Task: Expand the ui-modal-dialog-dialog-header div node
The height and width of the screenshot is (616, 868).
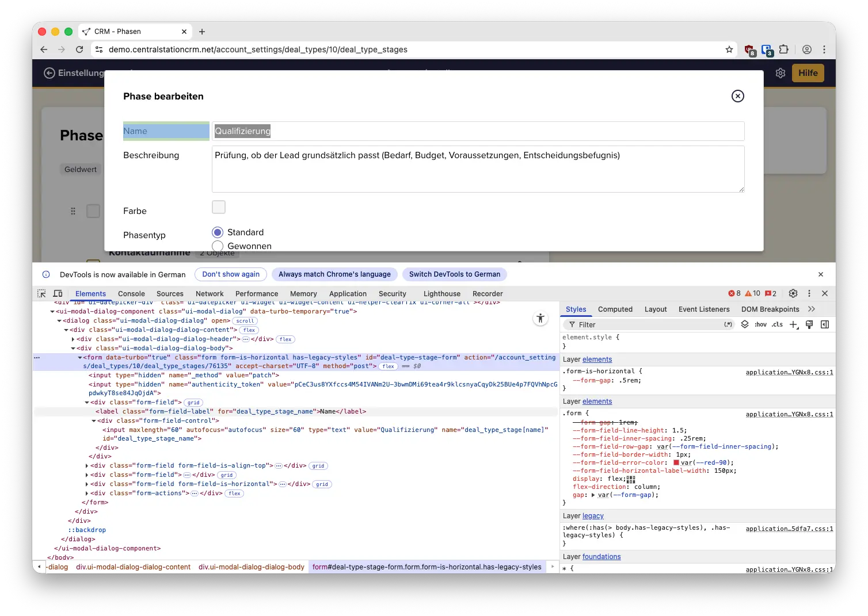Action: pos(73,339)
